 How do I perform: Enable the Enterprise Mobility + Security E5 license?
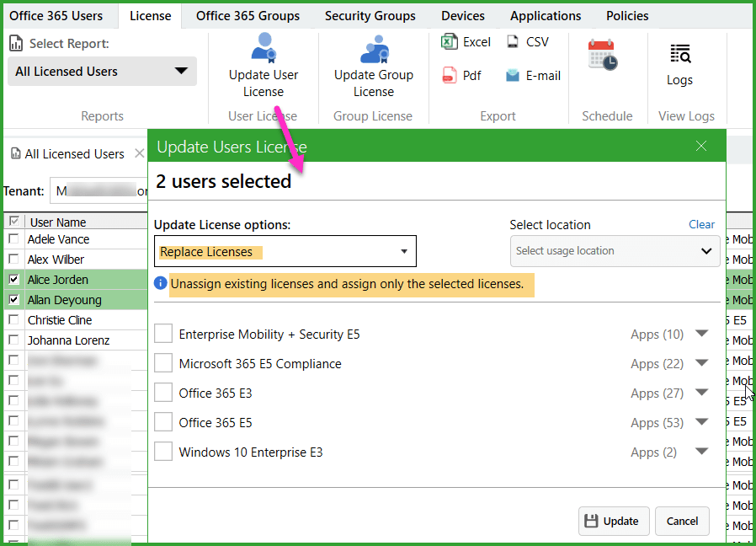163,333
